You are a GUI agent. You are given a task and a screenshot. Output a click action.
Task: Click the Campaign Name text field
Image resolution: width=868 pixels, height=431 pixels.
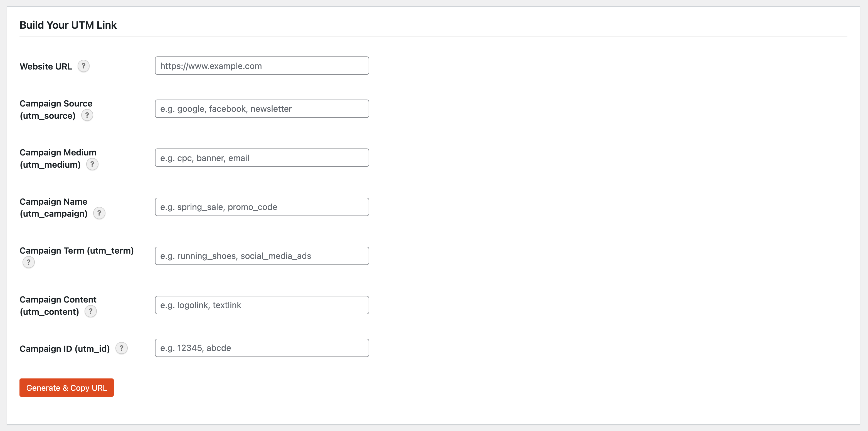pyautogui.click(x=262, y=207)
